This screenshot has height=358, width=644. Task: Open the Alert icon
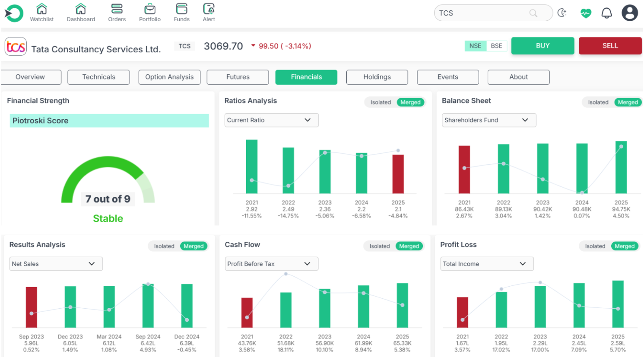(x=209, y=9)
